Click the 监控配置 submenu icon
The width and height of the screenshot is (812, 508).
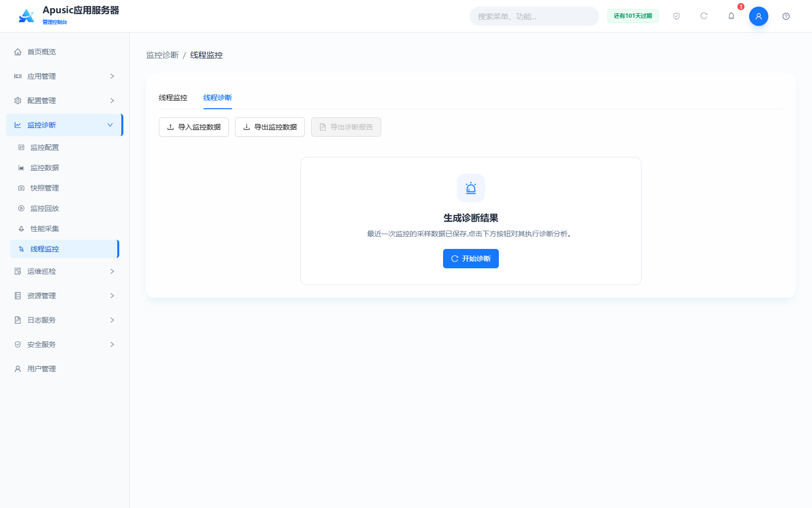[x=21, y=147]
